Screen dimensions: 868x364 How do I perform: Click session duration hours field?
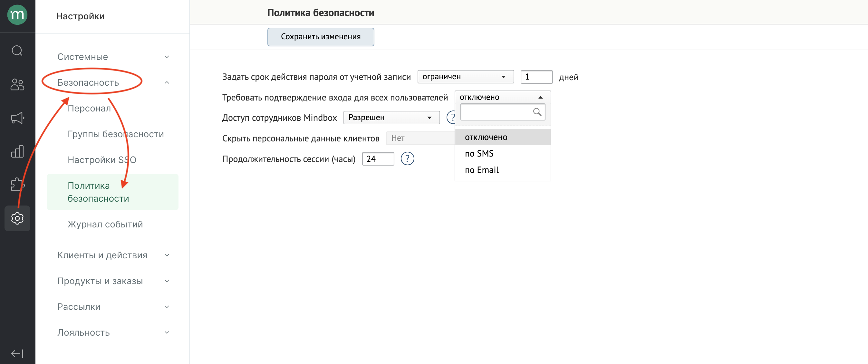[378, 158]
